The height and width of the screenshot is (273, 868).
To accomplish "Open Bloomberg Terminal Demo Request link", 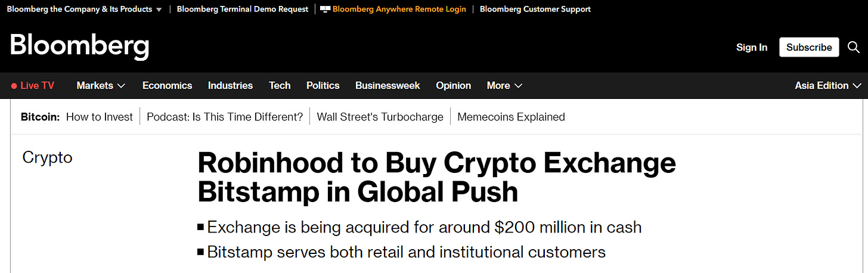I will (x=243, y=10).
